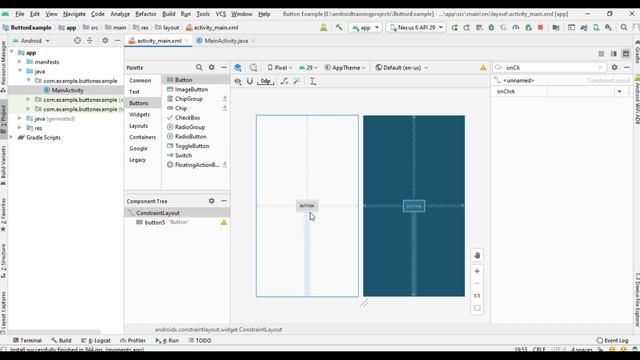Stop the running app with red square
This screenshot has height=360, width=640.
pos(540,27)
